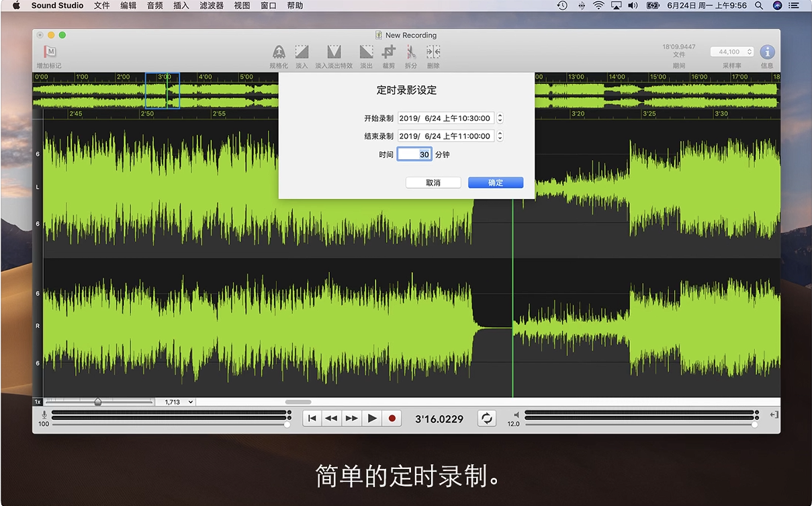The width and height of the screenshot is (812, 506).
Task: Click the 时间 duration minutes input field
Action: (x=414, y=155)
